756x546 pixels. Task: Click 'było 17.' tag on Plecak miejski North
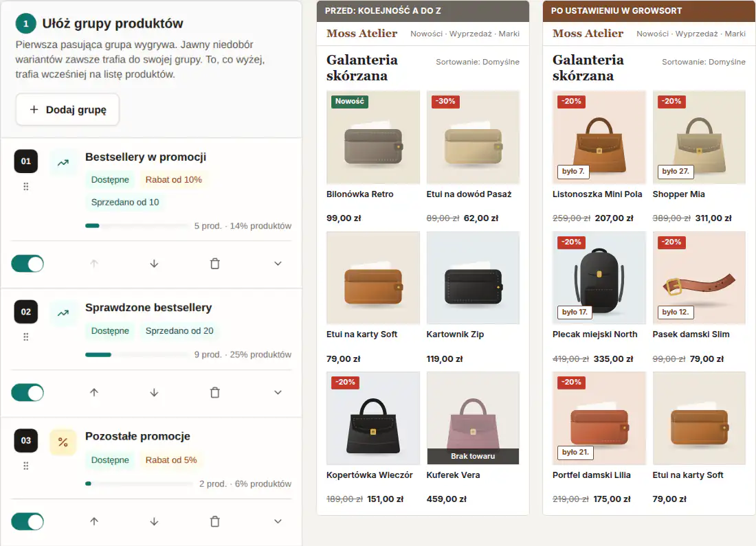click(x=575, y=312)
